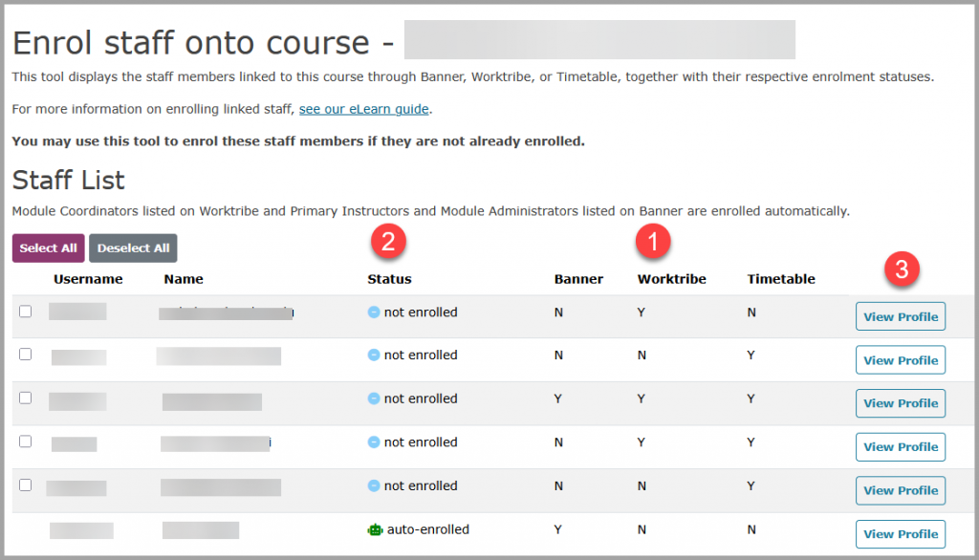Click the Username column header
The image size is (979, 560).
pyautogui.click(x=88, y=279)
